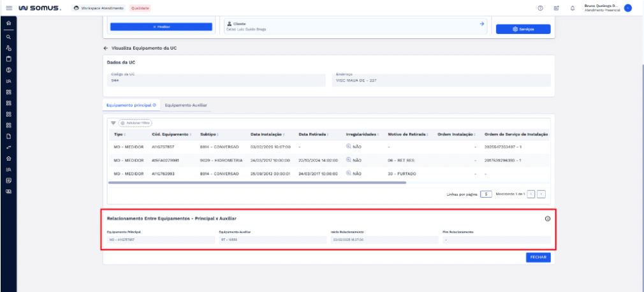The height and width of the screenshot is (292, 644).
Task: Click the Endereço field
Action: click(x=441, y=80)
